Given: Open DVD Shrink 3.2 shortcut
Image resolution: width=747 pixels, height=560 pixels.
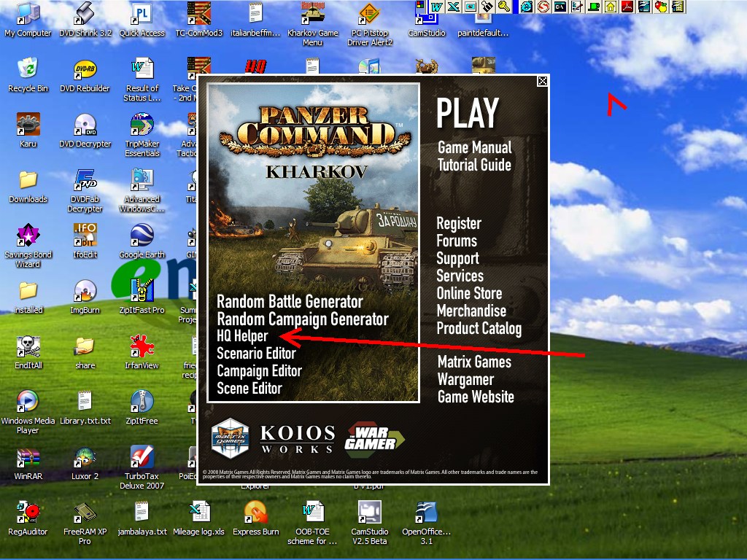Looking at the screenshot, I should pos(85,19).
